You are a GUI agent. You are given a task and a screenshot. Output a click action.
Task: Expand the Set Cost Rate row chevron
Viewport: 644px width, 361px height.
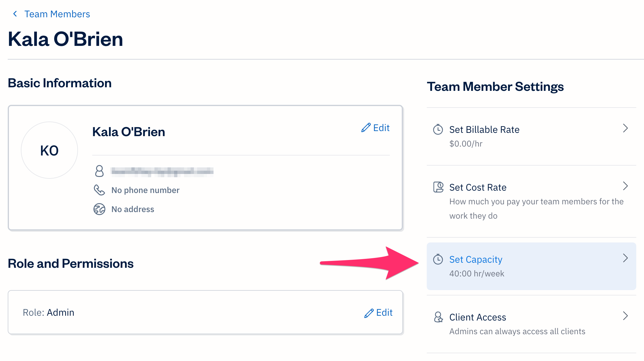coord(626,186)
